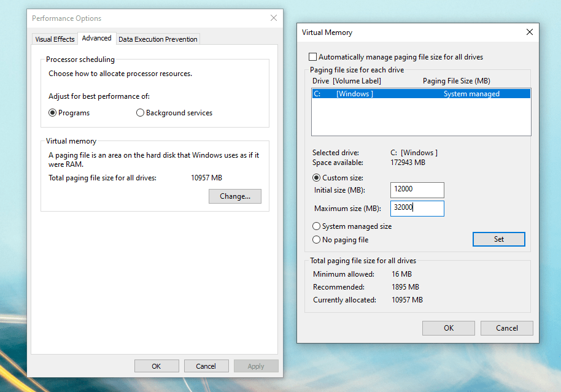
Task: Click inside the Initial size field
Action: (x=417, y=190)
